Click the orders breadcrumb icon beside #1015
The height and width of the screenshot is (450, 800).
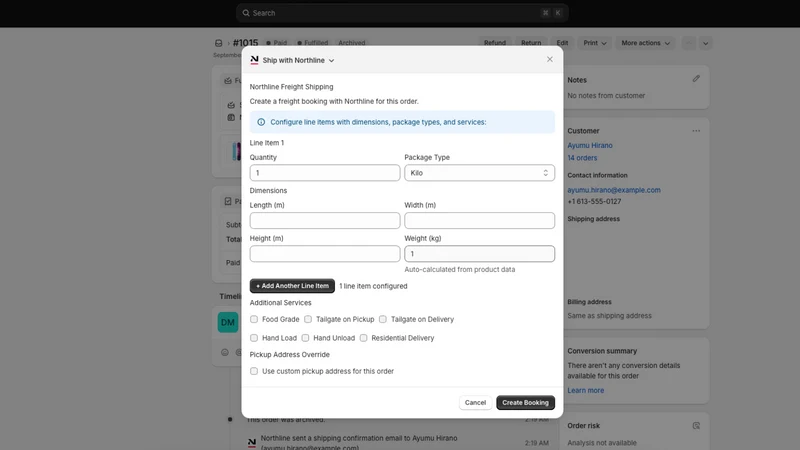218,43
